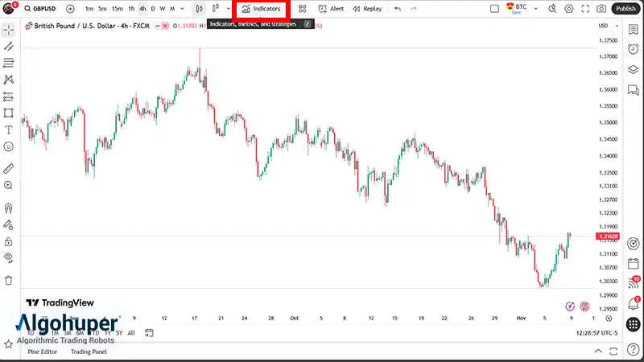Undo the last chart action
The height and width of the screenshot is (362, 644).
(398, 9)
